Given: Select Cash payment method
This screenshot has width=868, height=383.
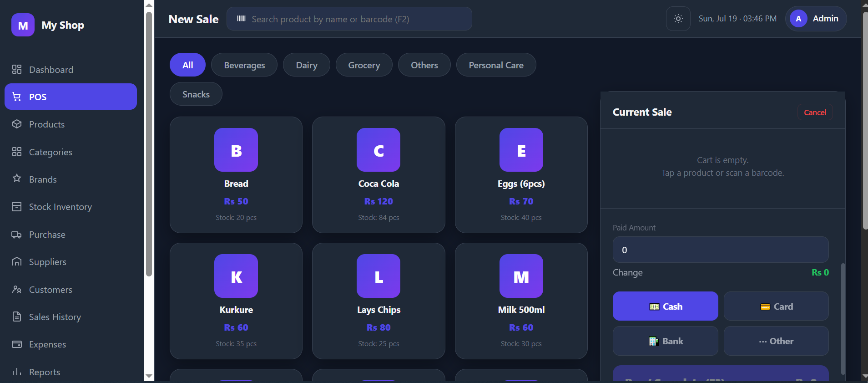Looking at the screenshot, I should click(665, 306).
